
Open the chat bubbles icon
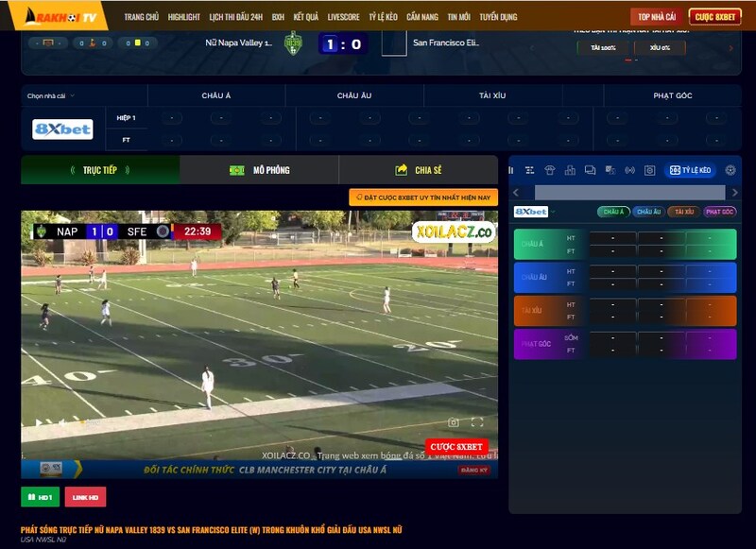(590, 170)
